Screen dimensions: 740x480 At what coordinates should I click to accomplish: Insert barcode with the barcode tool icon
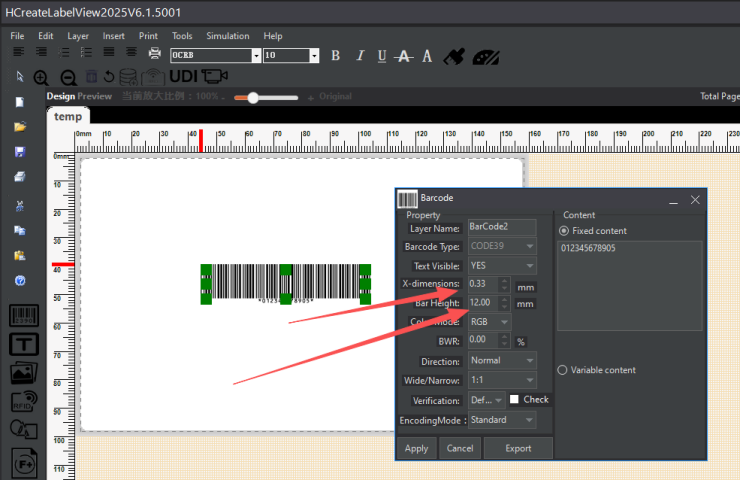click(24, 315)
